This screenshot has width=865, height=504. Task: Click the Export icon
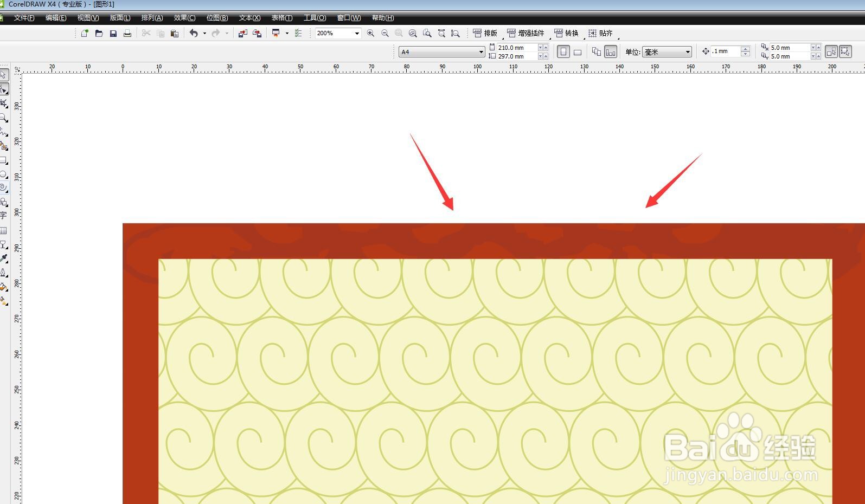click(x=257, y=33)
